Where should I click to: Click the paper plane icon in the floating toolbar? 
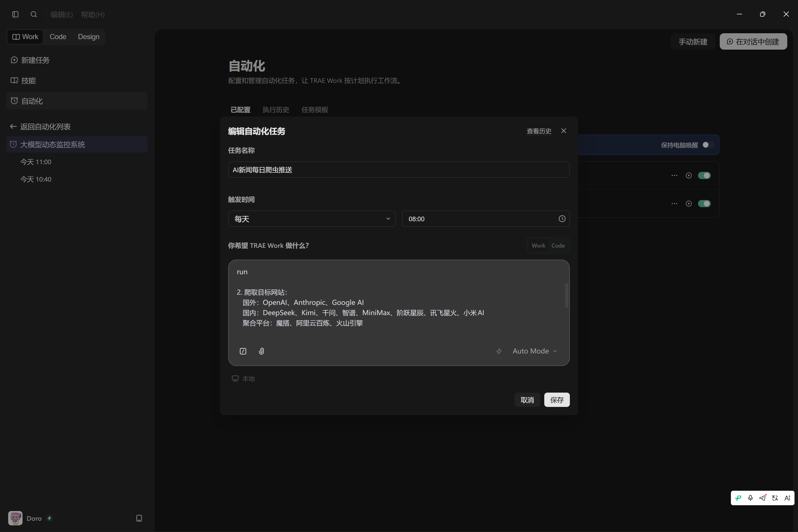pos(762,498)
